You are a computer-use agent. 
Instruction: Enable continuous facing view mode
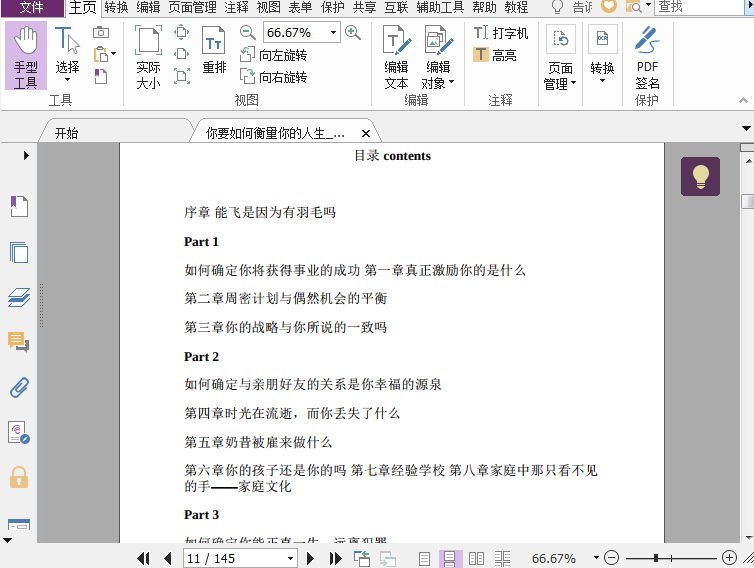[x=503, y=558]
